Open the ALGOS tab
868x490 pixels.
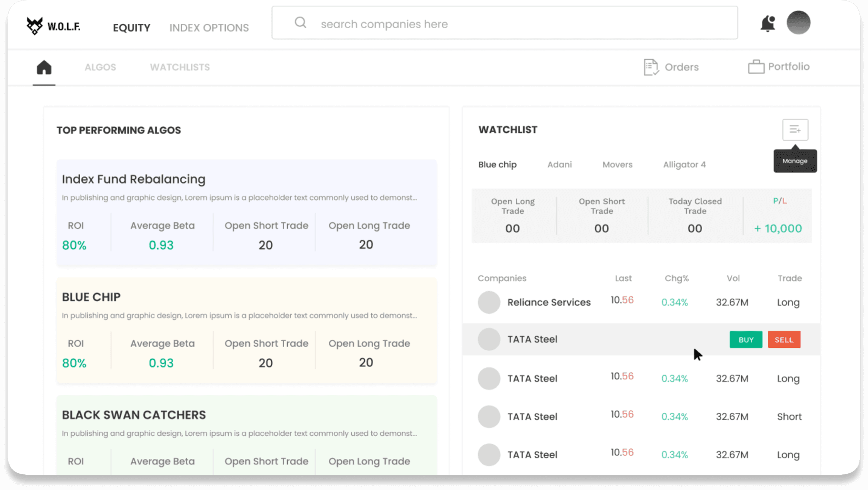pyautogui.click(x=101, y=67)
